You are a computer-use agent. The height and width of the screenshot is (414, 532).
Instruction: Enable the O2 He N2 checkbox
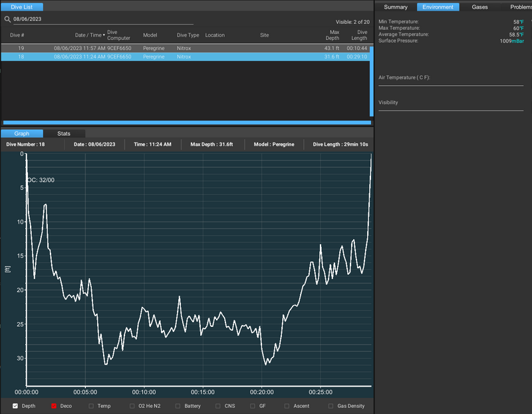(132, 405)
